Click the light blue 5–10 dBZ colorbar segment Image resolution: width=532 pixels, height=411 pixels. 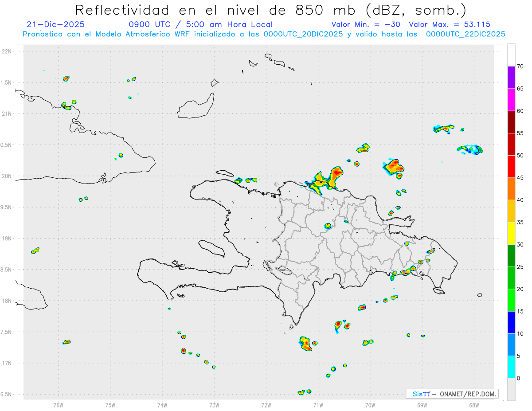pyautogui.click(x=511, y=345)
